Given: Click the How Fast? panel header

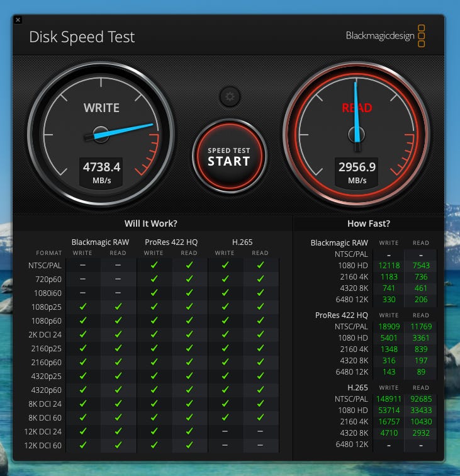Looking at the screenshot, I should (368, 224).
